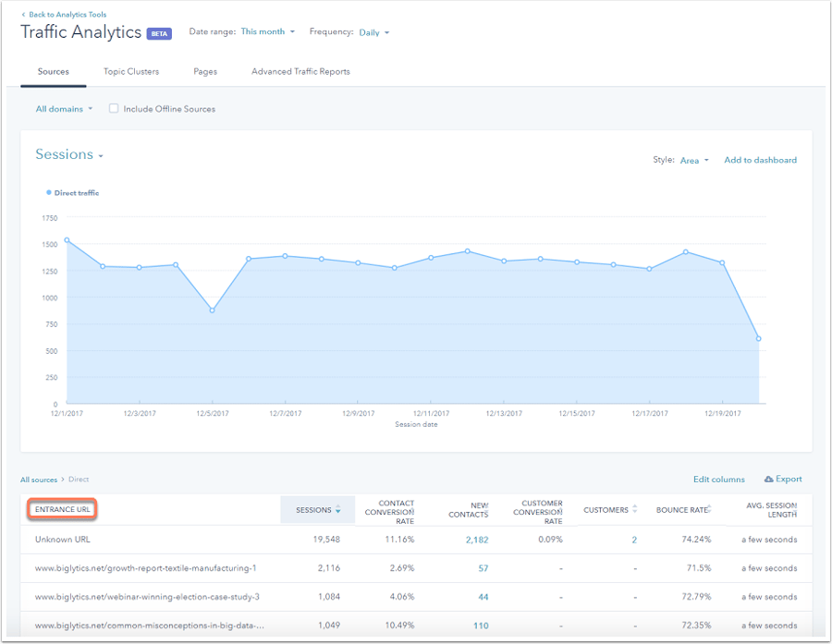Click the Sessions column sort arrow
The width and height of the screenshot is (832, 644).
pos(338,510)
